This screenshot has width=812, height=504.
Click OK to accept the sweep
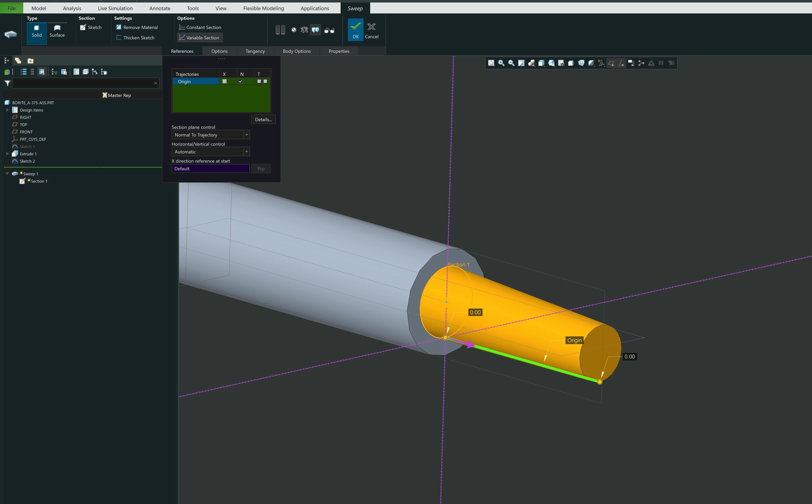pyautogui.click(x=356, y=30)
